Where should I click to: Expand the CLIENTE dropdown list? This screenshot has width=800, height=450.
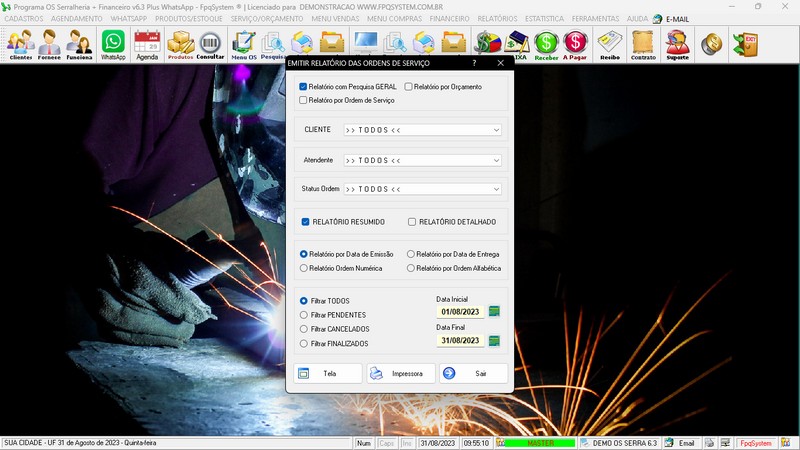(496, 130)
